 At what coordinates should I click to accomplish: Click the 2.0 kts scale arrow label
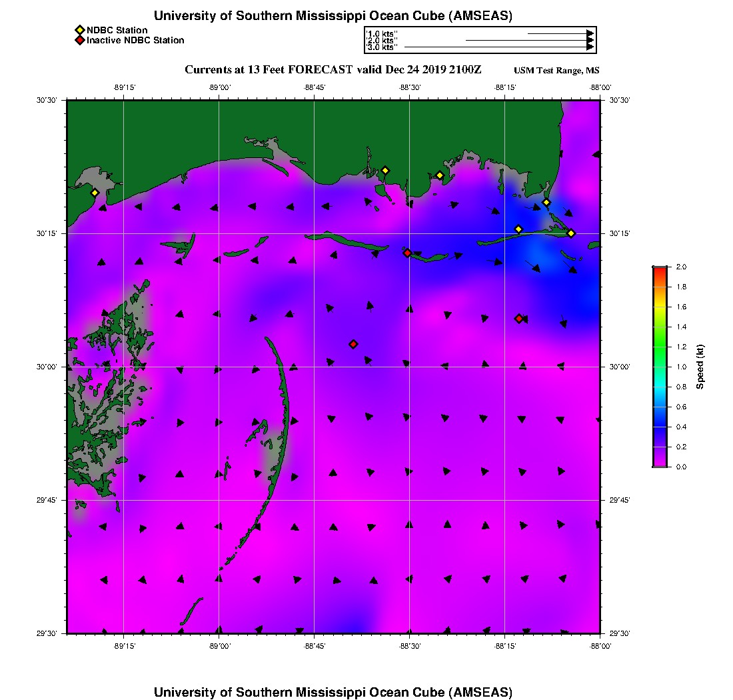[382, 40]
